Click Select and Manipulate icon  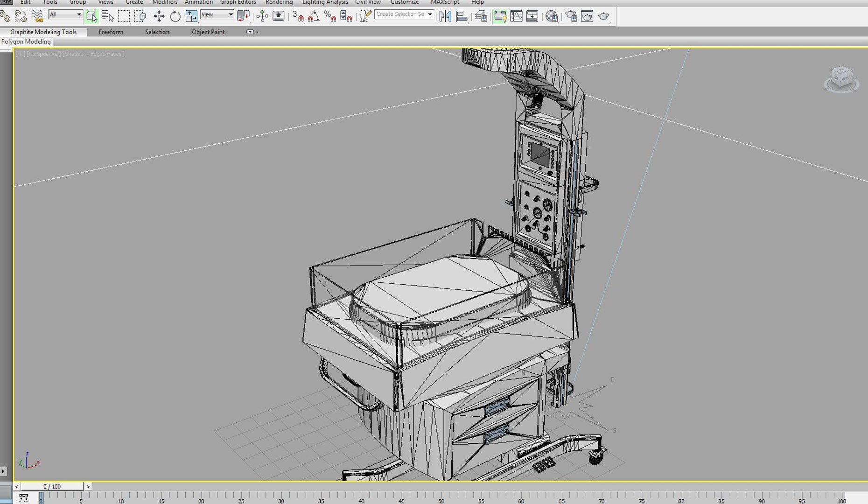point(262,16)
